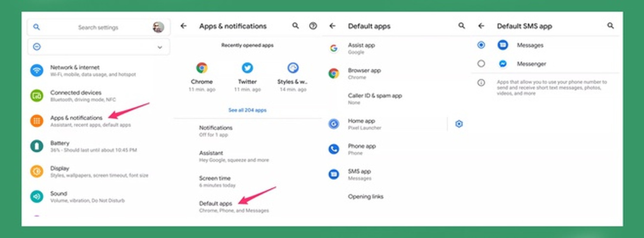Click the Messenger app icon in SMS list

coord(503,64)
